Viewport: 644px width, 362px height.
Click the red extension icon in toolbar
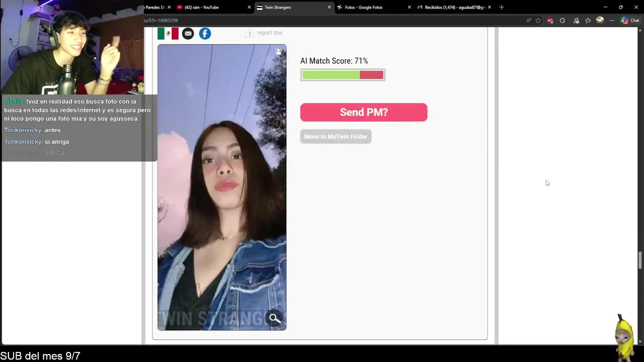tap(550, 21)
